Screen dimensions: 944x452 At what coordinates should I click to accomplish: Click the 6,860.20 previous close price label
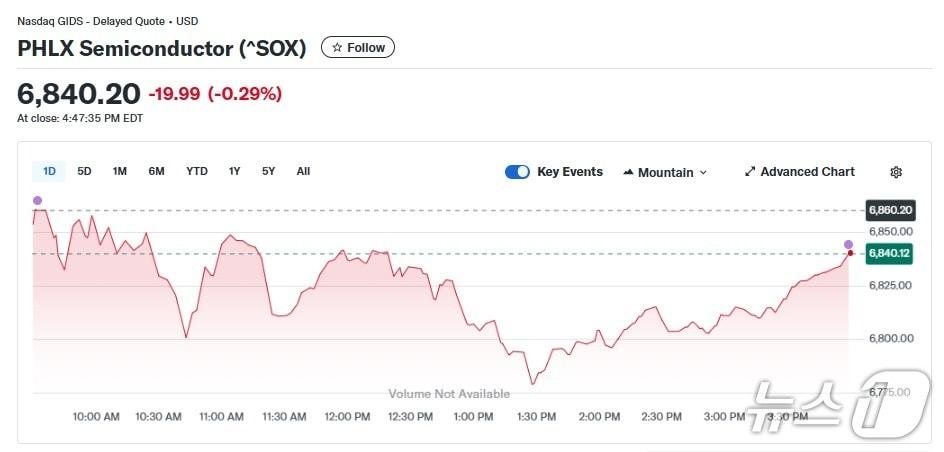pos(889,210)
